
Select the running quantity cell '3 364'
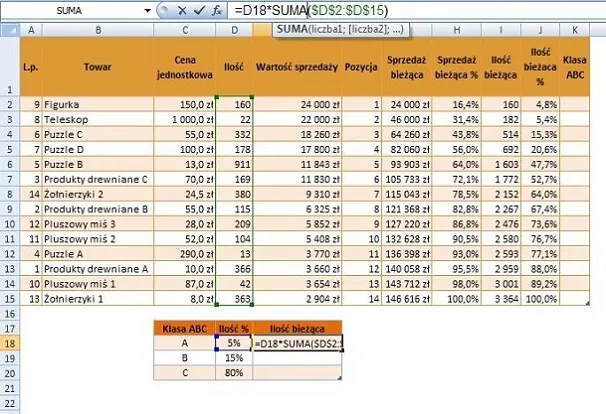(x=501, y=299)
